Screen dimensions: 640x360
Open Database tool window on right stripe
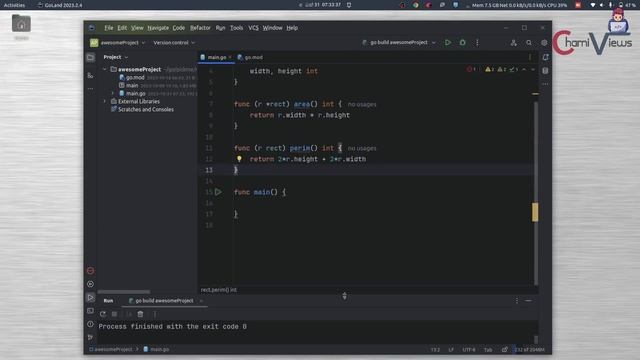pos(545,71)
